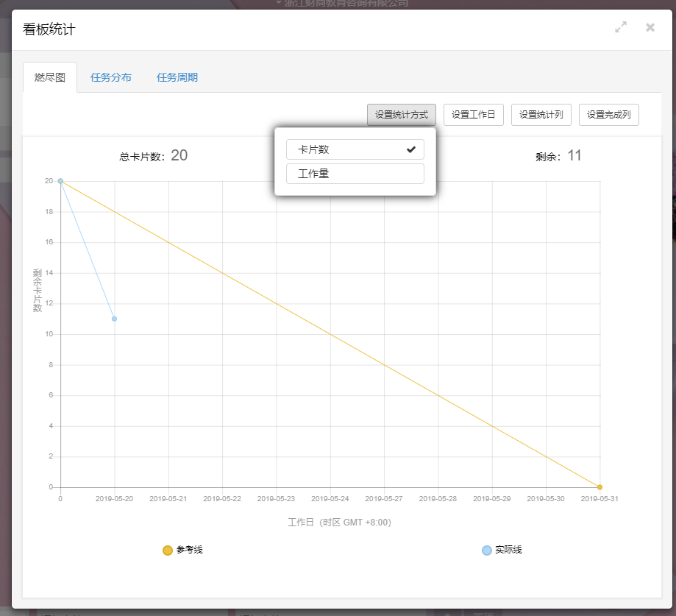
Task: Toggle the 参考线 legend entry
Action: (x=182, y=550)
